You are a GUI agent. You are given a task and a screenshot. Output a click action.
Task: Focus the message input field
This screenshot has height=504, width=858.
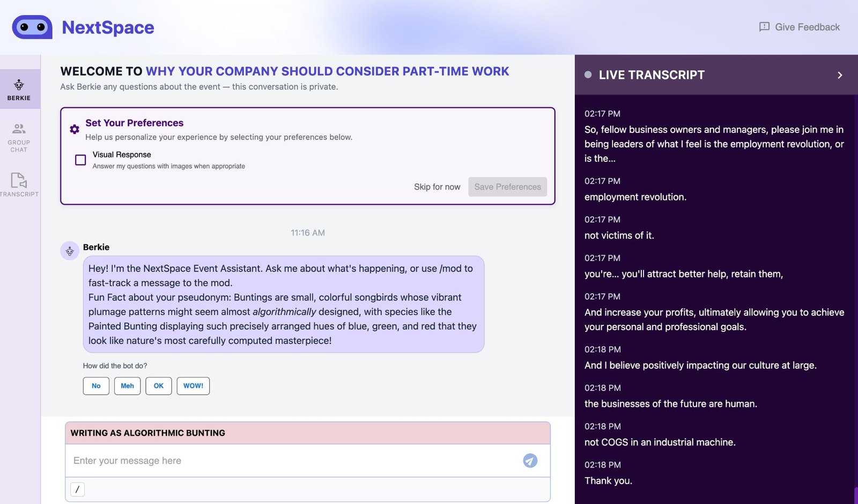[292, 461]
